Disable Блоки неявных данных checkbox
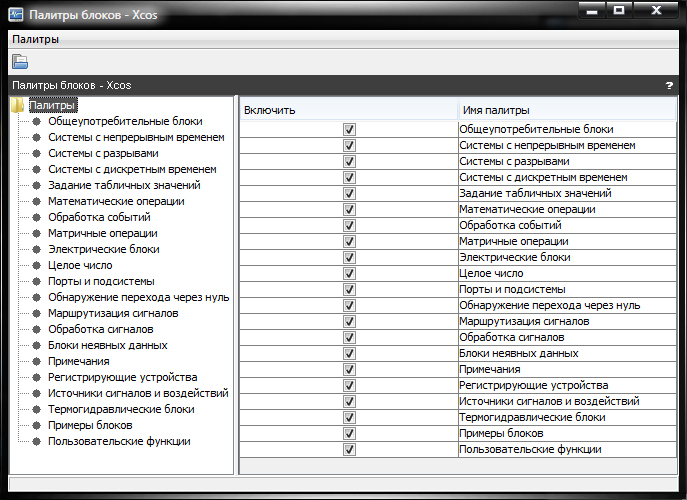The width and height of the screenshot is (687, 500). [x=349, y=353]
